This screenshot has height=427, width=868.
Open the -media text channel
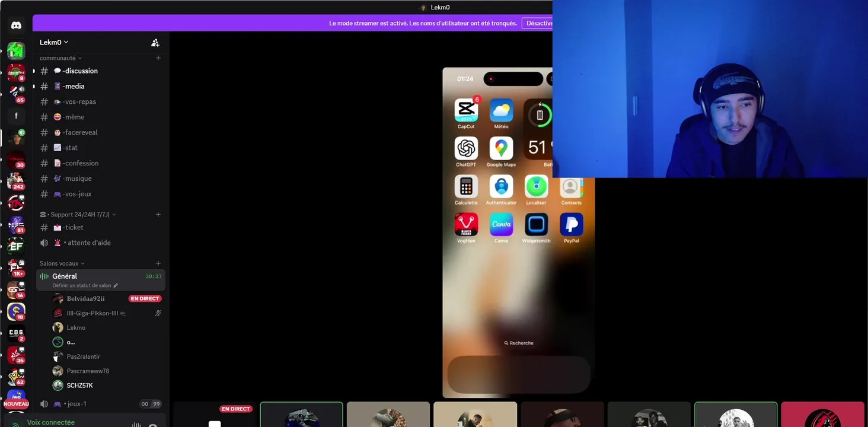[x=101, y=87]
